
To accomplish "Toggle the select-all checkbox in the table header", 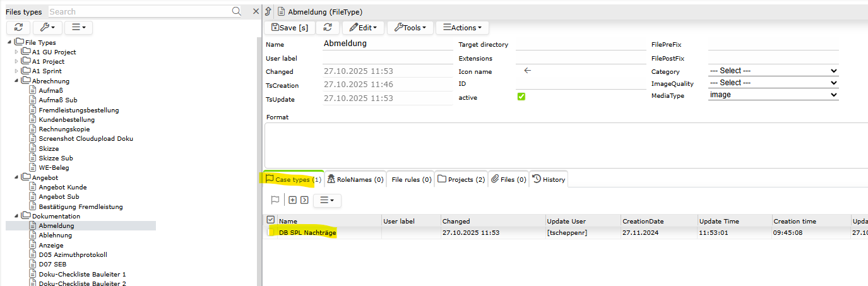I will pos(271,220).
